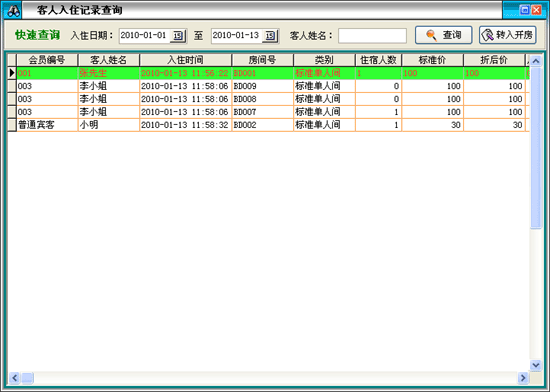Open calendar picker for end date 2010-01-13
Screen dimensions: 550x392
[270, 36]
